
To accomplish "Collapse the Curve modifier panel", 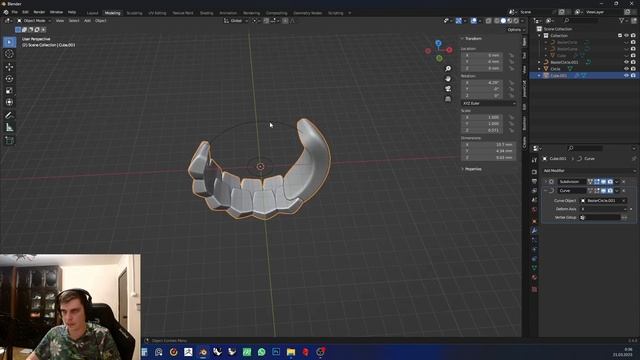I will [545, 191].
